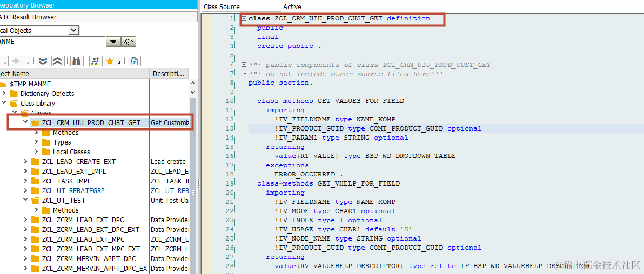The width and height of the screenshot is (644, 274).
Task: Open the Repository Browser tab
Action: pyautogui.click(x=98, y=5)
